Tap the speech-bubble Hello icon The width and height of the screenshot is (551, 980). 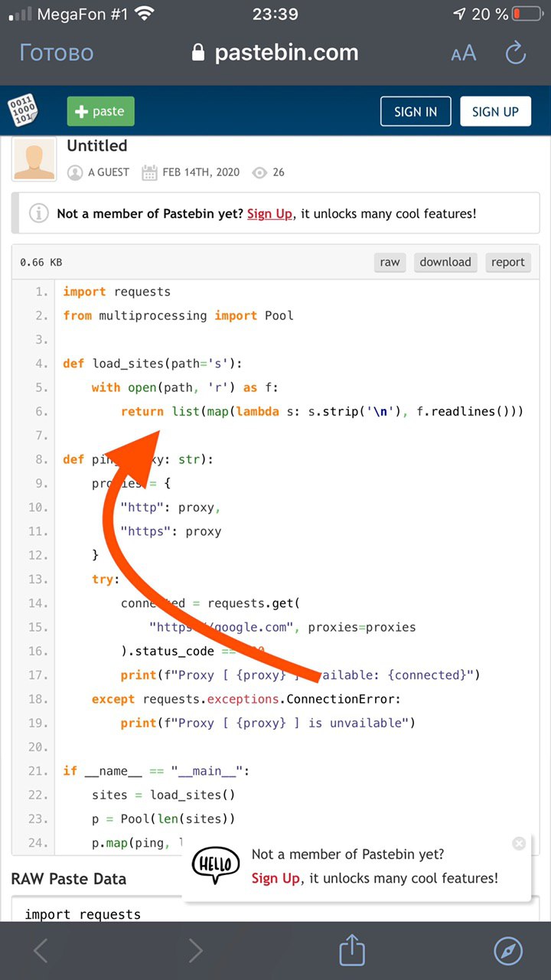coord(216,866)
